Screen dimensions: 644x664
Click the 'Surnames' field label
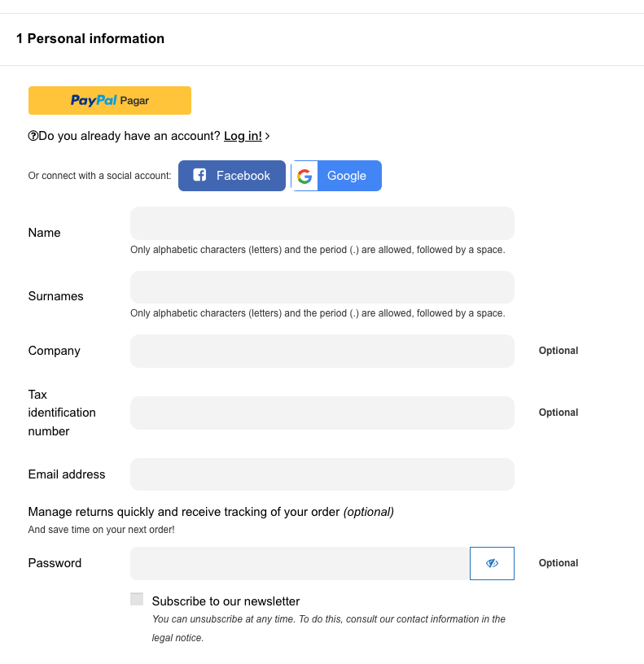55,296
